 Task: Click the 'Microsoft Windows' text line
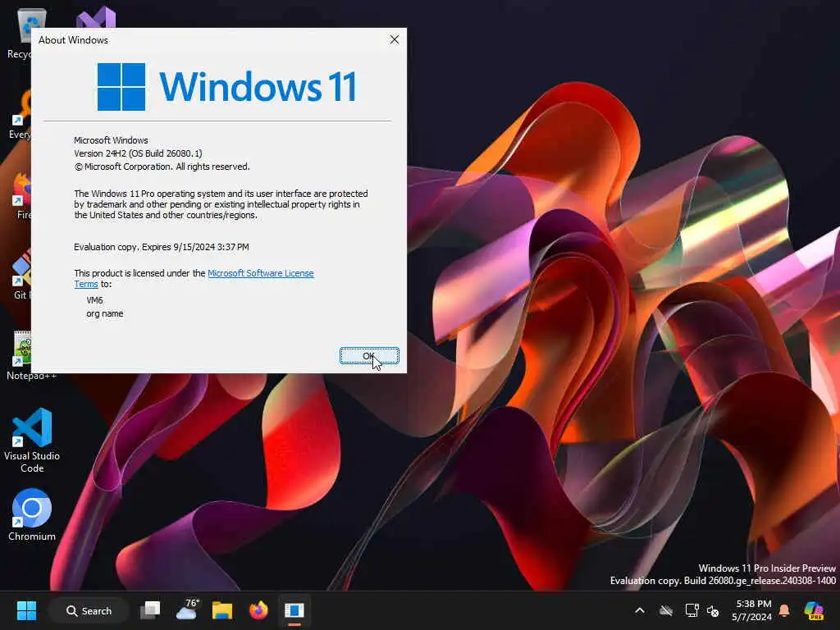coord(111,140)
